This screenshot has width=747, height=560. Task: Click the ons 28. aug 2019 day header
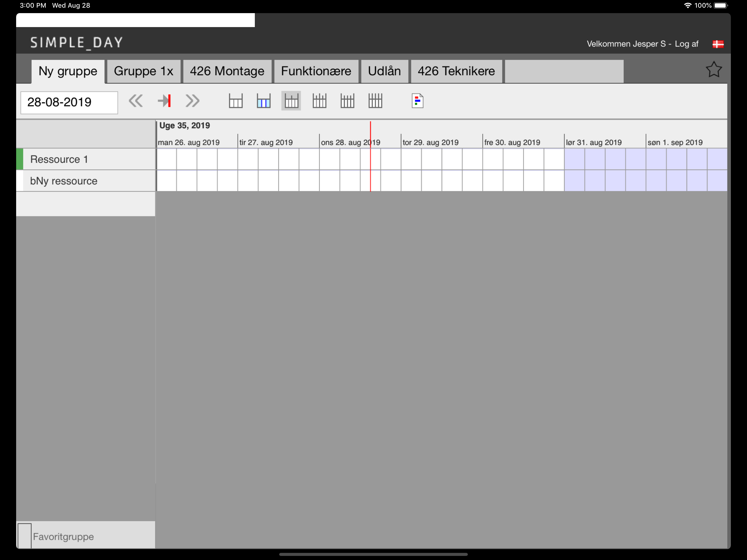pos(351,142)
